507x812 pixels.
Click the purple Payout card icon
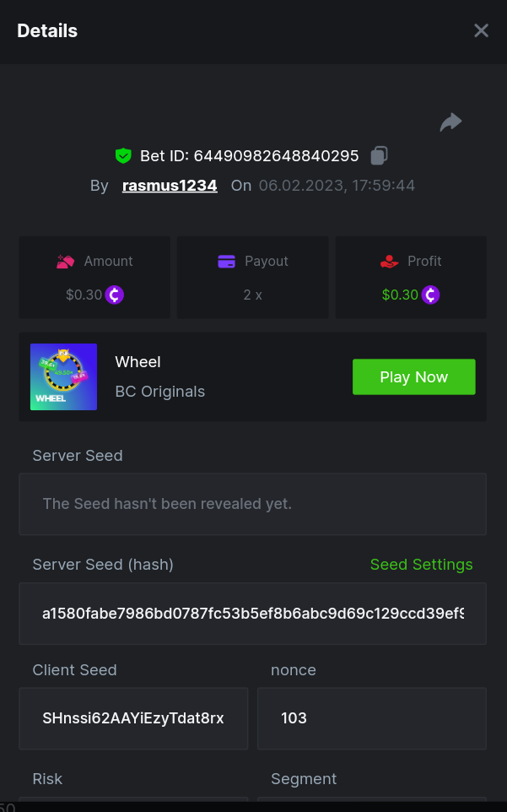click(226, 262)
